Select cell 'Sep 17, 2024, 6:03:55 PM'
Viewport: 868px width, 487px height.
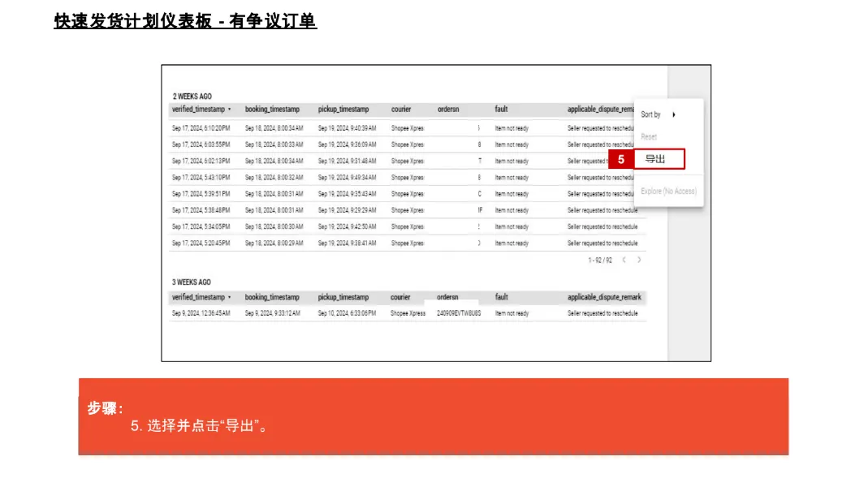pos(201,145)
